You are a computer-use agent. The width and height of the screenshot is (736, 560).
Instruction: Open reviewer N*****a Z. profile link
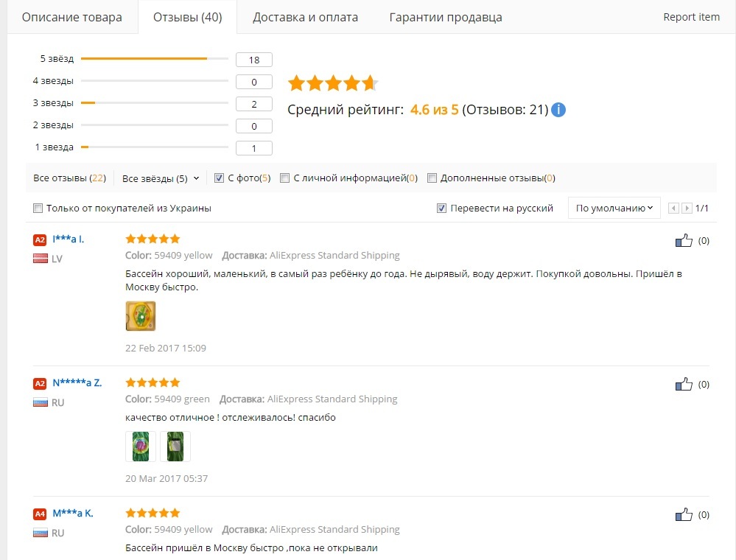[77, 383]
